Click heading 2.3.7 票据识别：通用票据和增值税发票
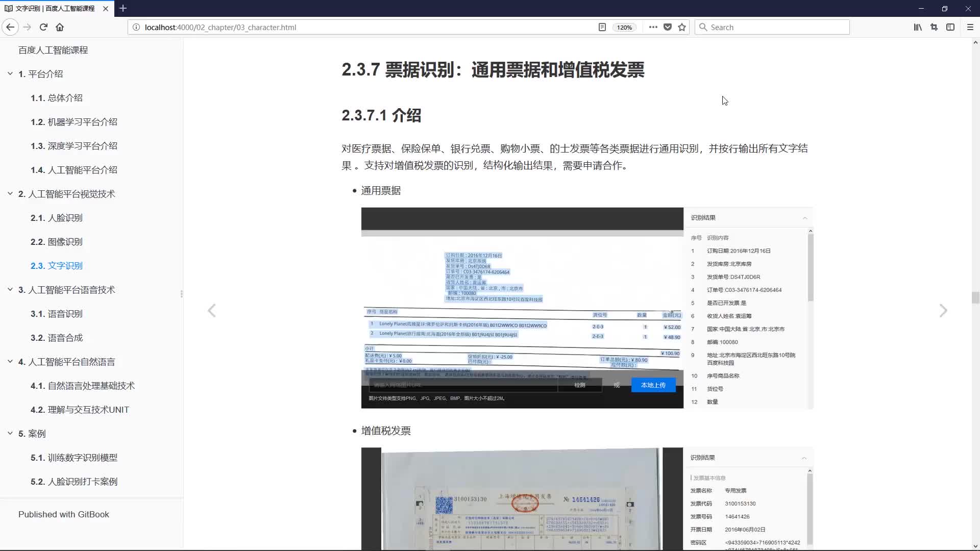 click(493, 70)
